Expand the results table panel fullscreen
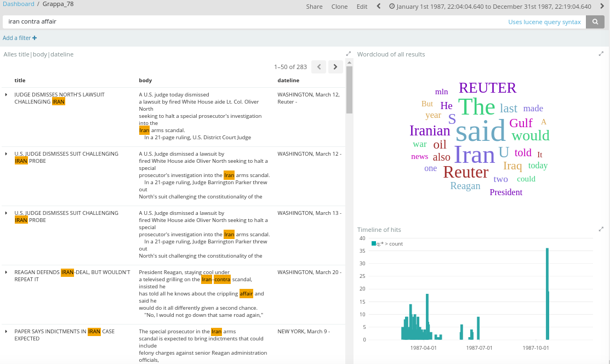Image resolution: width=610 pixels, height=364 pixels. (x=348, y=54)
